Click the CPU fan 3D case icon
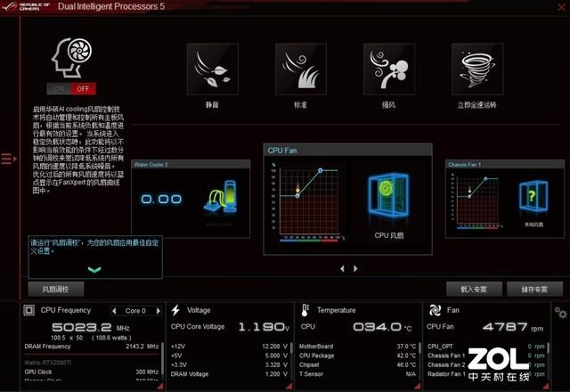 click(388, 195)
